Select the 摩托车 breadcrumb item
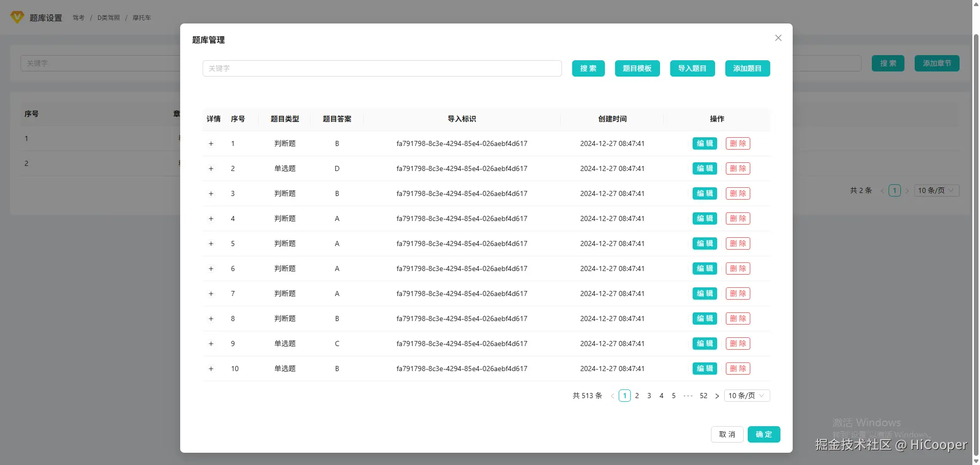 141,17
